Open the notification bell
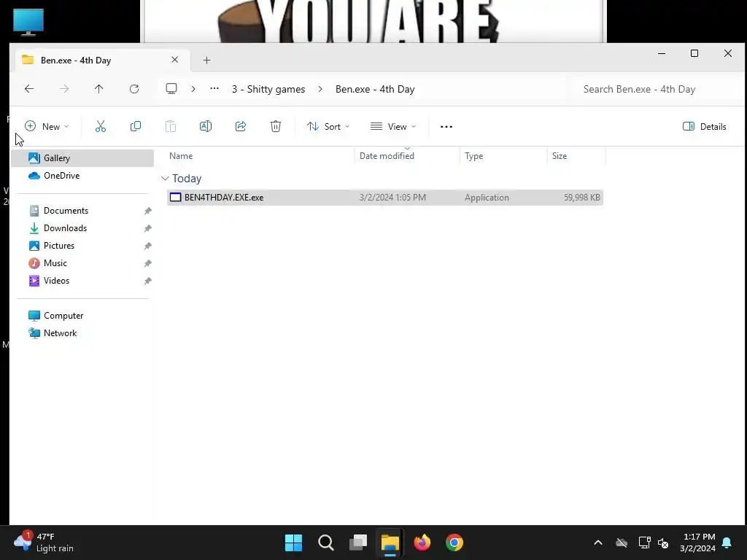Image resolution: width=747 pixels, height=560 pixels. point(727,542)
